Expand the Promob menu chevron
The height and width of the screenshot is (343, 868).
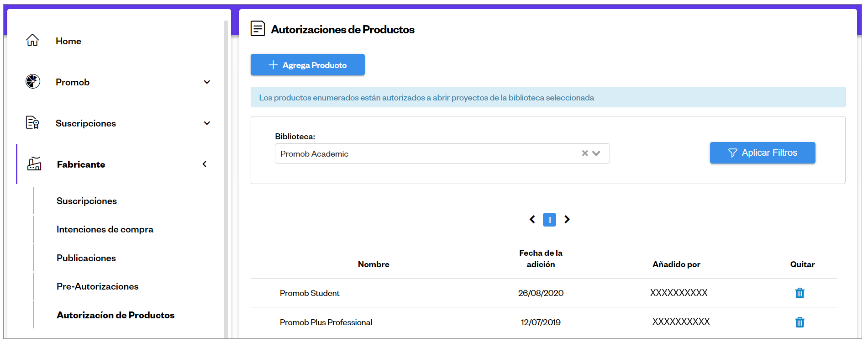[207, 82]
